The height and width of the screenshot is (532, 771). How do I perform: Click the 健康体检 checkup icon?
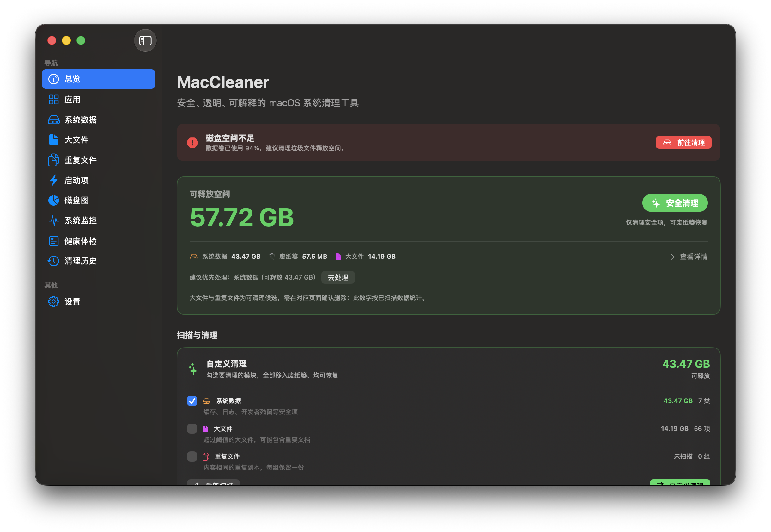point(54,241)
